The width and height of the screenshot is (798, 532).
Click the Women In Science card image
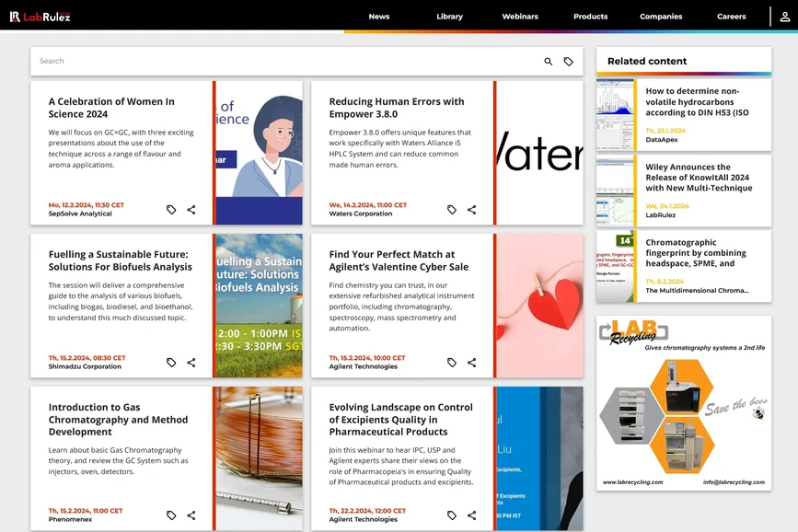(259, 153)
